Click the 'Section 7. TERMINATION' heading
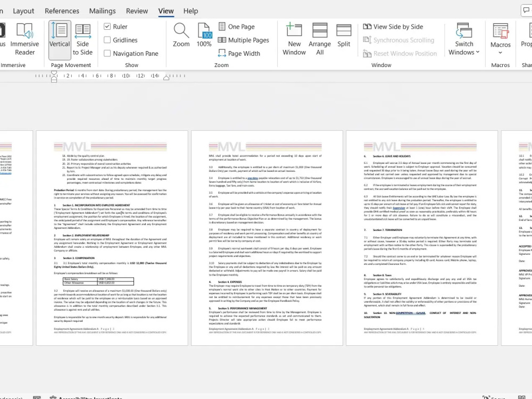The image size is (532, 399). point(387,230)
